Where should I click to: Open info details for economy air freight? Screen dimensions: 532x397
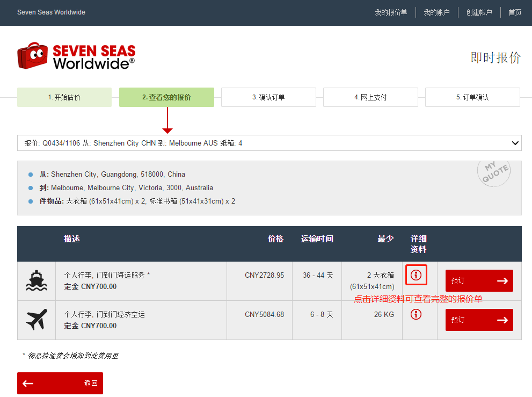click(416, 314)
